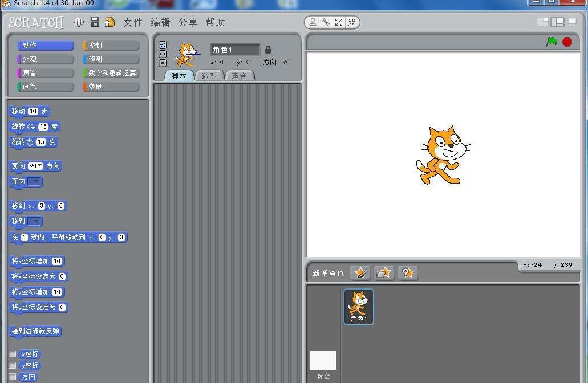
Task: Set rotation style to can rotate
Action: tap(163, 46)
